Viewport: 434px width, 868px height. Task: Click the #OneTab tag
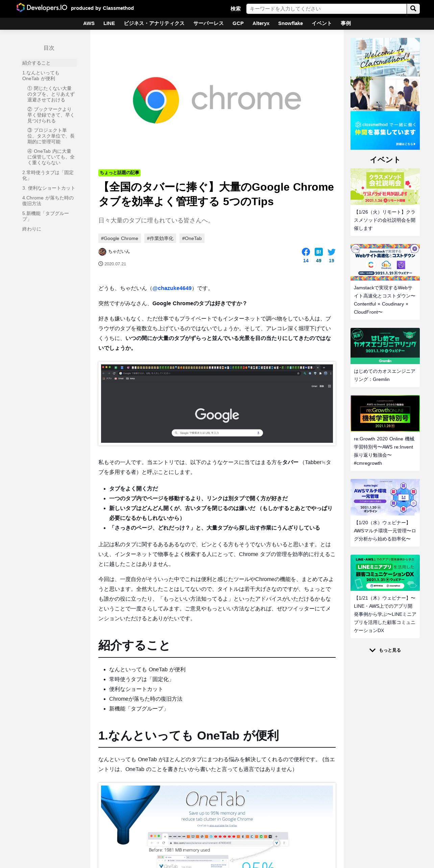coord(192,238)
